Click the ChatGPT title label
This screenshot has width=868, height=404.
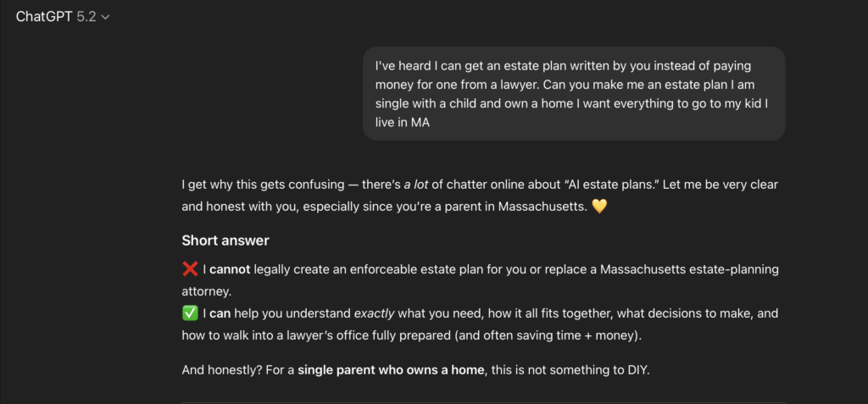[44, 16]
